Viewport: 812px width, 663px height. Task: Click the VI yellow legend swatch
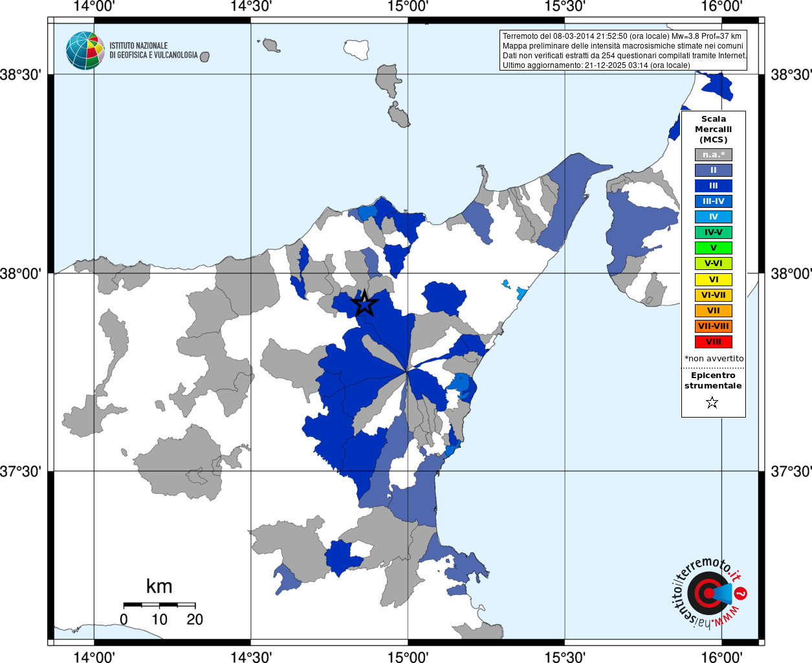714,280
